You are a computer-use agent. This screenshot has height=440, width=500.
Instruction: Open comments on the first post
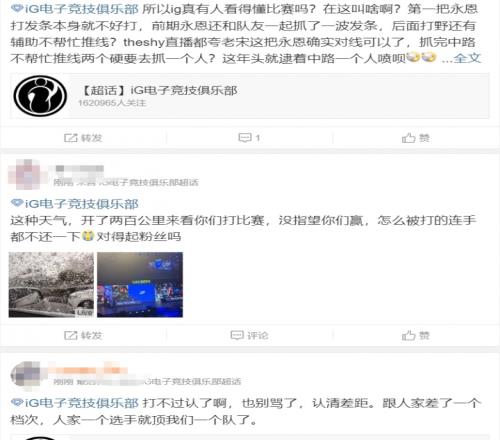(x=249, y=138)
